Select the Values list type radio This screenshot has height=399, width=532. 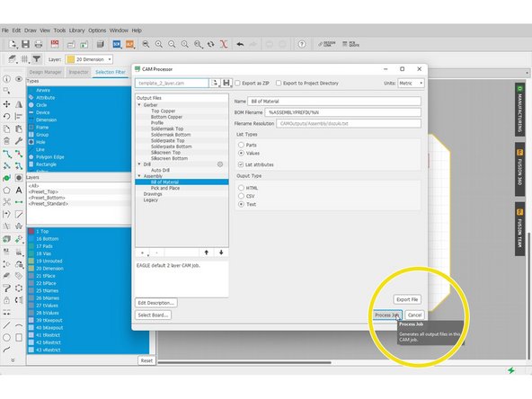[x=241, y=154]
